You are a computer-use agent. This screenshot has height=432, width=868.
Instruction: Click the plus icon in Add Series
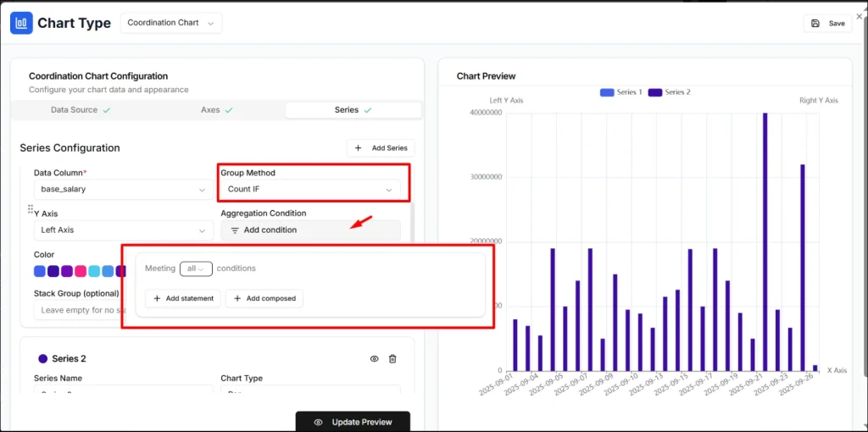point(359,147)
